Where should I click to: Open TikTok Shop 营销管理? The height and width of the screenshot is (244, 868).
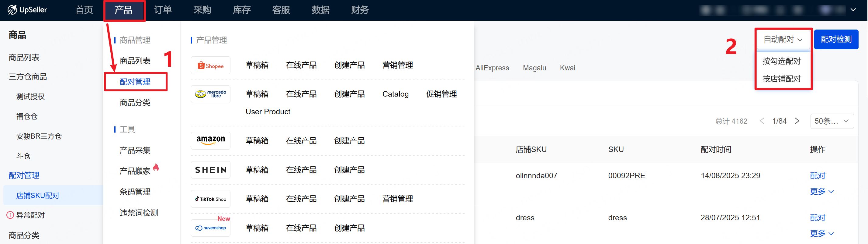click(398, 199)
